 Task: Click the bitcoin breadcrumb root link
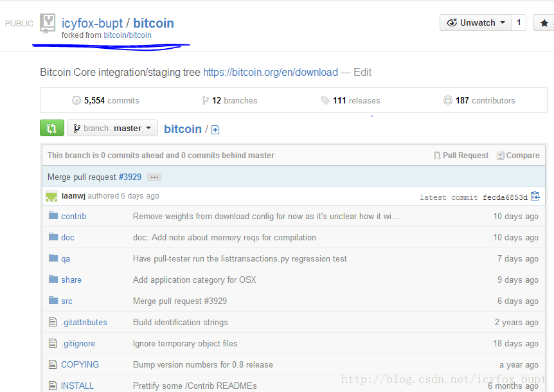(x=183, y=129)
